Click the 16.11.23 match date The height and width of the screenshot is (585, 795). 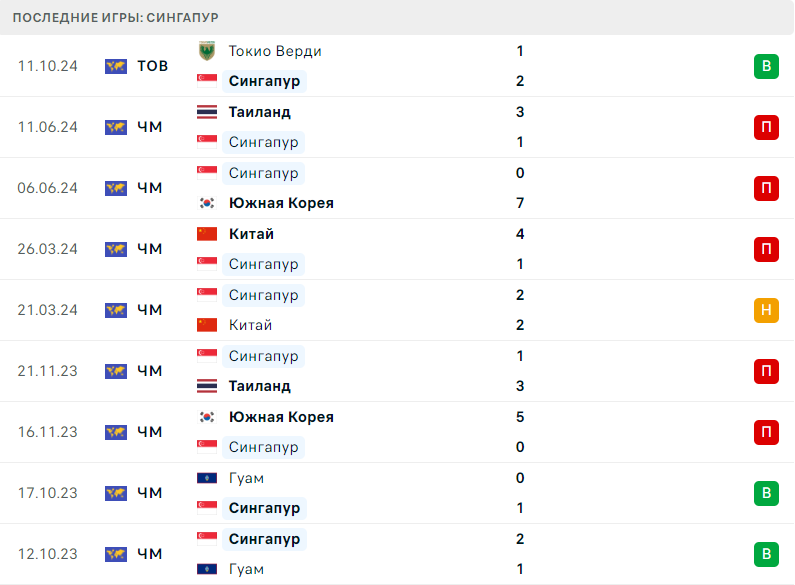[x=47, y=432]
